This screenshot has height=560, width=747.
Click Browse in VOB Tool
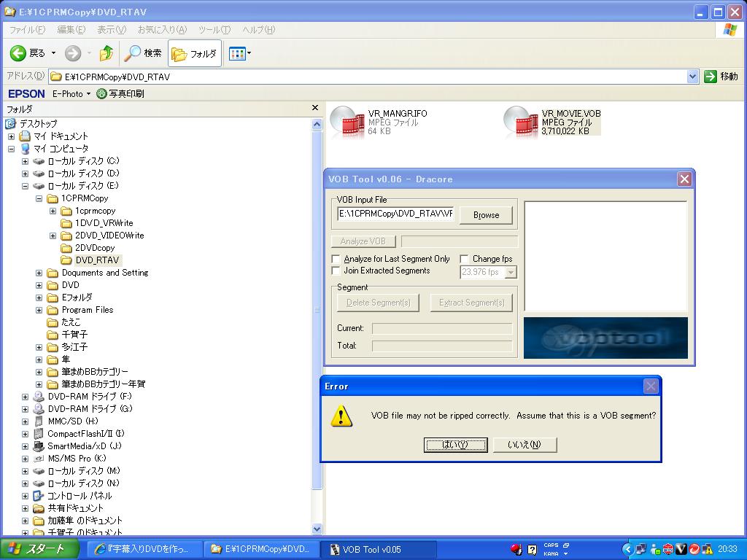coord(486,215)
